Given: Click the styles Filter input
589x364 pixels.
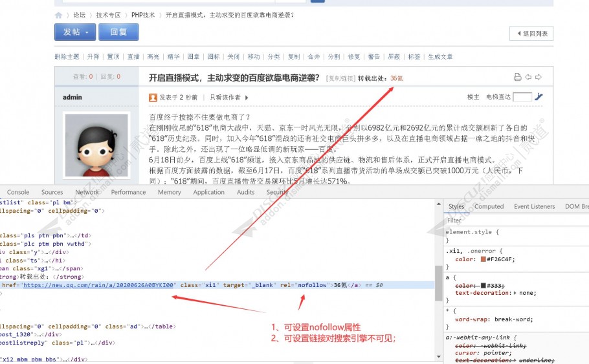Looking at the screenshot, I should pos(517,220).
